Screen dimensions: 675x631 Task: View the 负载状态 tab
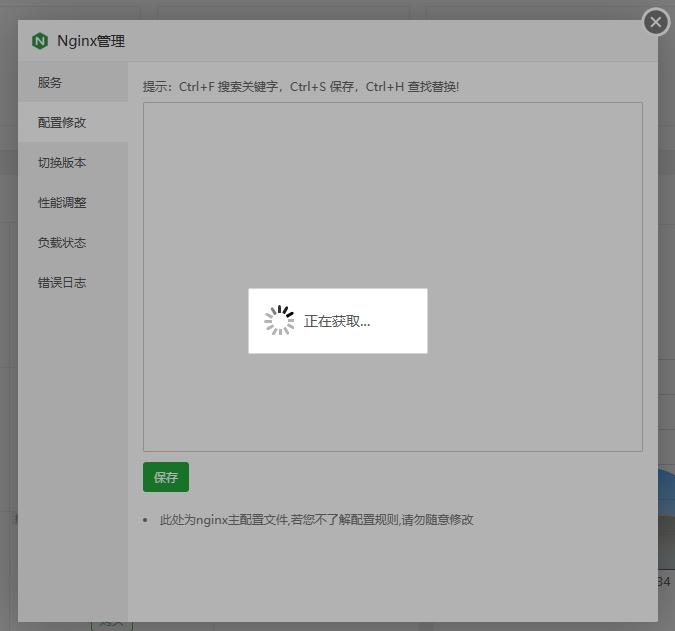(73, 242)
